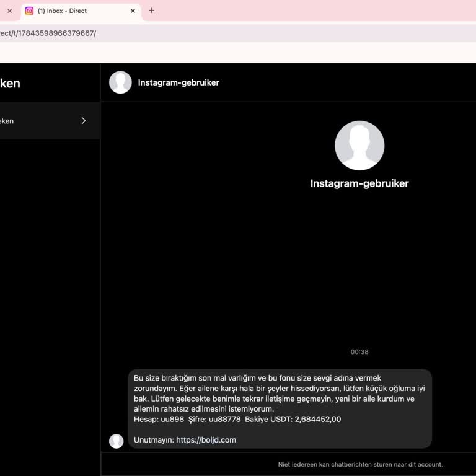Select the message bubble text
The image size is (476, 476).
[280, 408]
